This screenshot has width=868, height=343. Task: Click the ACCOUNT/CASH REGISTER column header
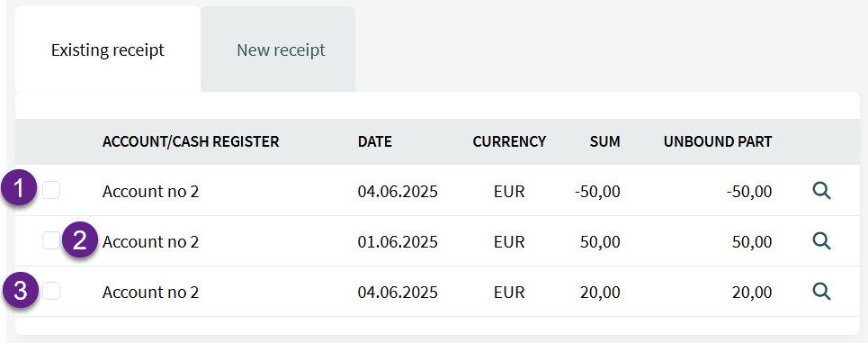tap(191, 142)
